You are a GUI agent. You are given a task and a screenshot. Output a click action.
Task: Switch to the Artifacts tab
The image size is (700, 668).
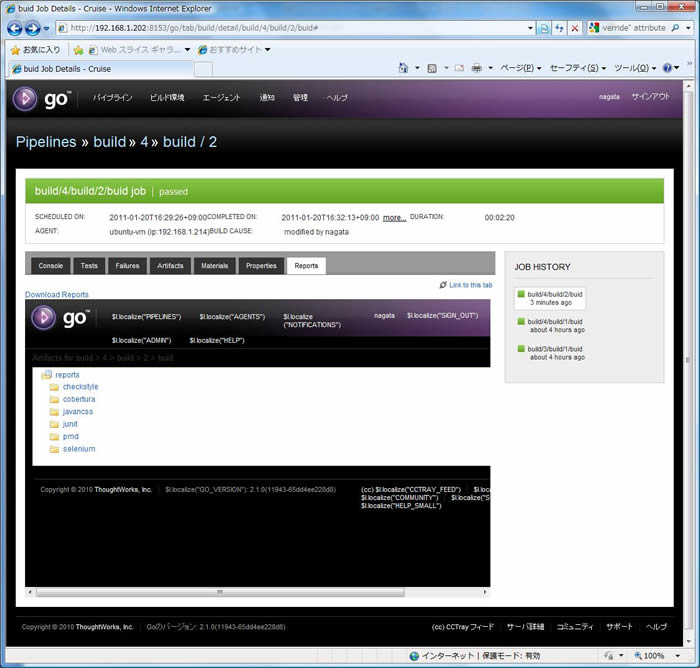169,266
